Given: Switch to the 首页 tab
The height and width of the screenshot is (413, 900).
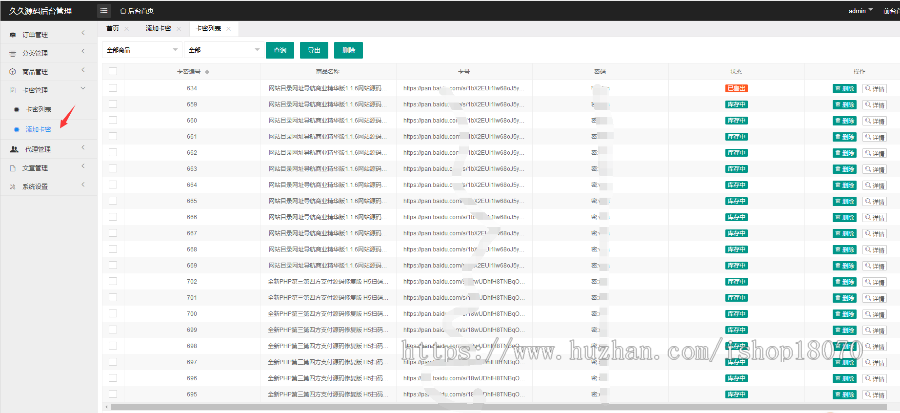Looking at the screenshot, I should (x=113, y=30).
